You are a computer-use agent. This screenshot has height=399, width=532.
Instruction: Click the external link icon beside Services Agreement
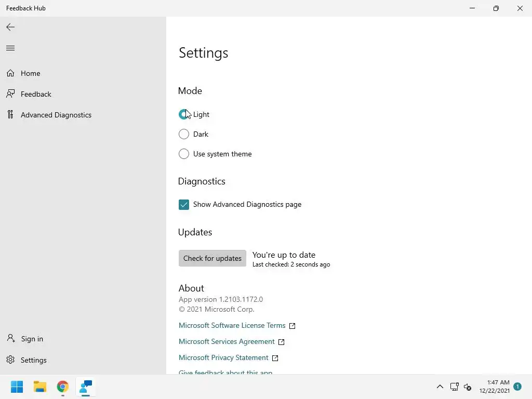pos(281,342)
